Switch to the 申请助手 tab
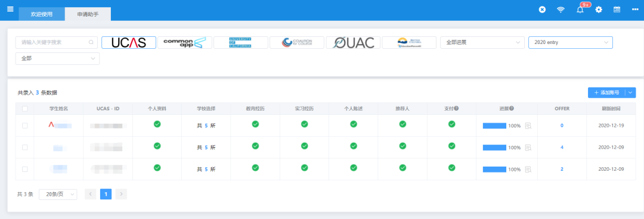This screenshot has width=644, height=219. (88, 14)
